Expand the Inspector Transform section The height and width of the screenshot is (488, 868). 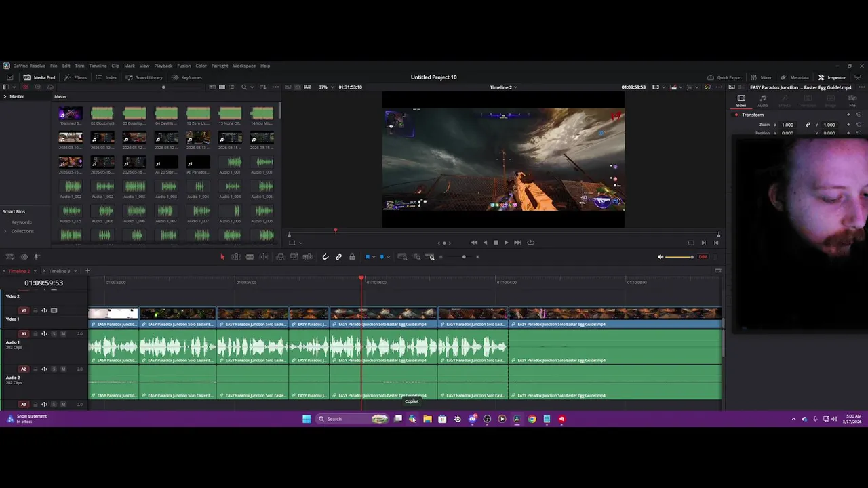click(753, 115)
